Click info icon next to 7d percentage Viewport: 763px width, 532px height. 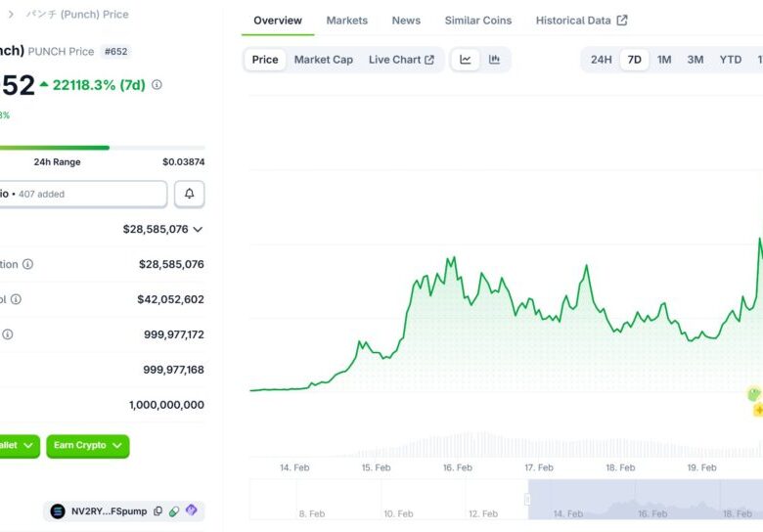(157, 85)
